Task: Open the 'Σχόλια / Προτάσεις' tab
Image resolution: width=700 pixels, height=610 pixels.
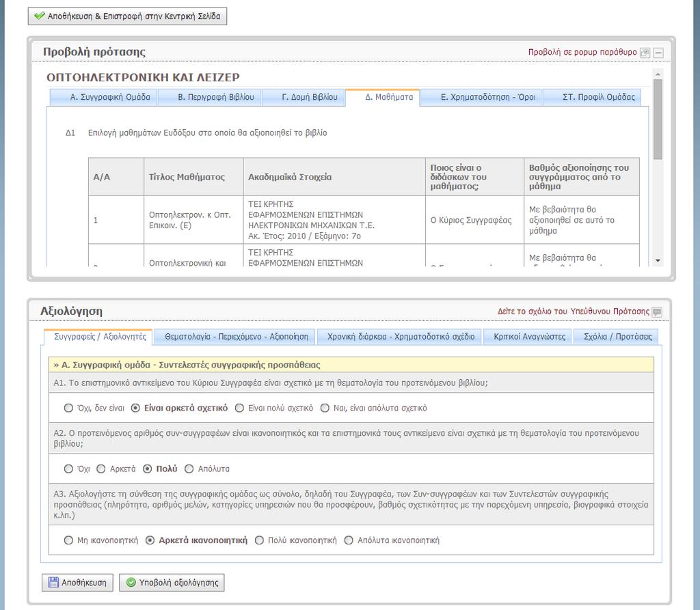Action: [x=616, y=337]
